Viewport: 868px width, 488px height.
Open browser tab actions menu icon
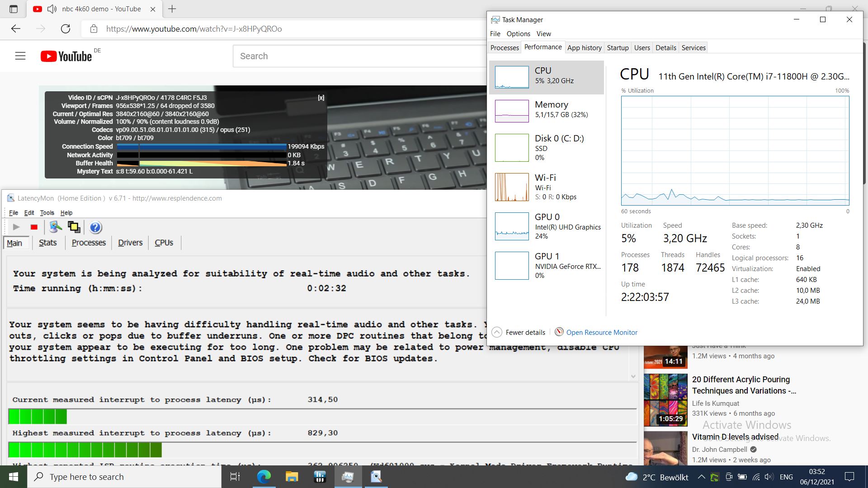[13, 9]
